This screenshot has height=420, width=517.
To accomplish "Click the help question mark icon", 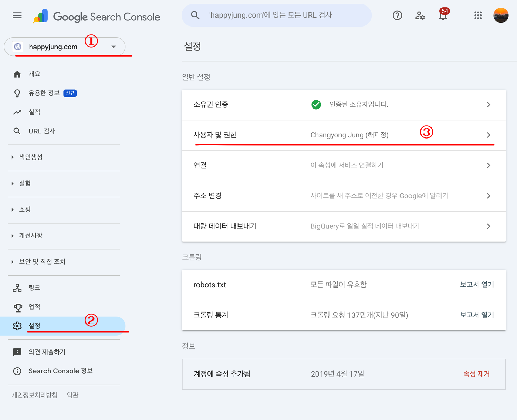I will pos(397,16).
